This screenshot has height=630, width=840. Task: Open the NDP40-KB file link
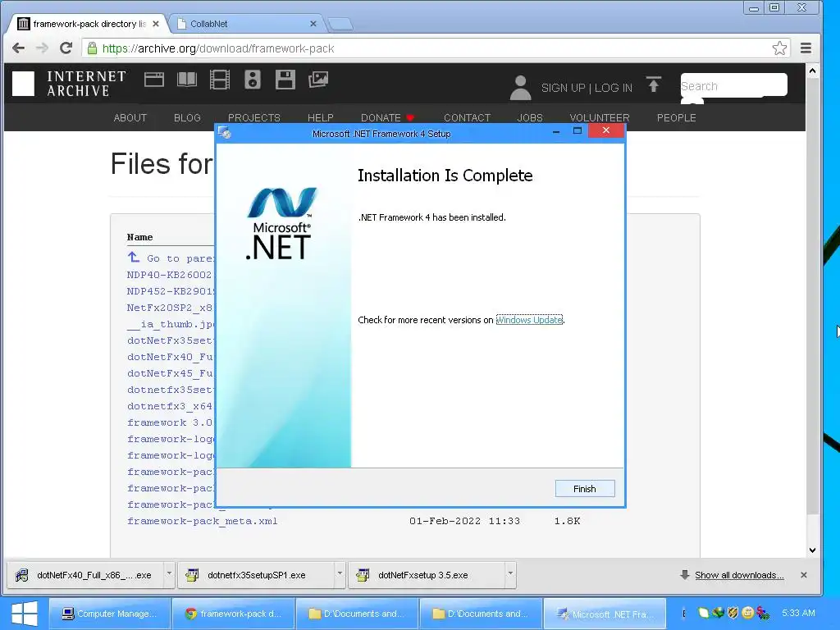pyautogui.click(x=171, y=275)
